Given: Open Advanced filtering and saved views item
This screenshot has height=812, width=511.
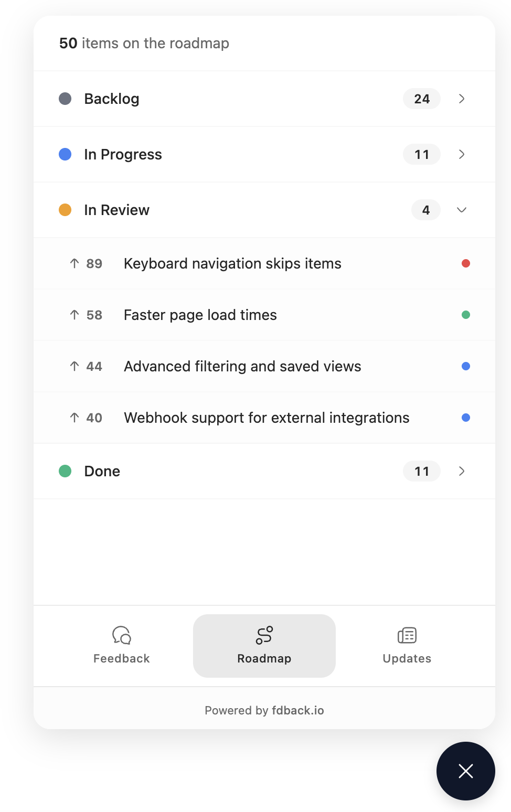Looking at the screenshot, I should [242, 366].
